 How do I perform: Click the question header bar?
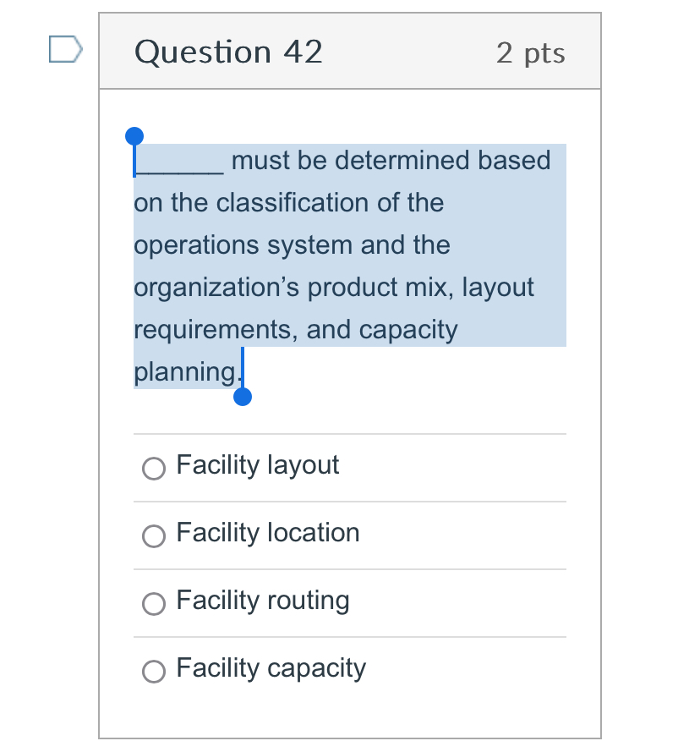(350, 51)
